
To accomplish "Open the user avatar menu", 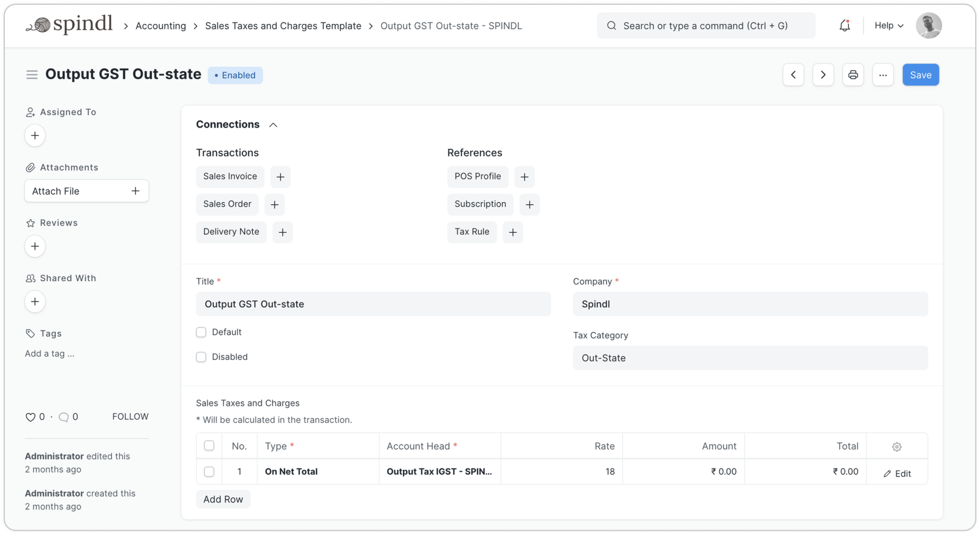I will coord(929,26).
